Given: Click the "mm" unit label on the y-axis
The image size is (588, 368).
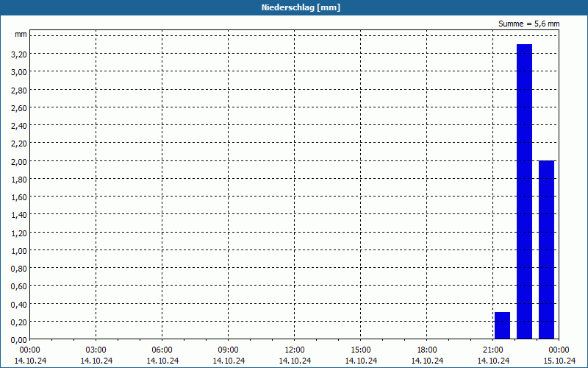Looking at the screenshot, I should 21,35.
